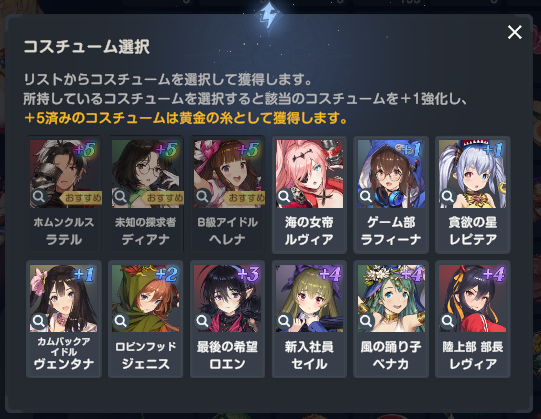Click おすすめ tag on ホムンクルス ラテル
The width and height of the screenshot is (541, 419).
pyautogui.click(x=81, y=198)
